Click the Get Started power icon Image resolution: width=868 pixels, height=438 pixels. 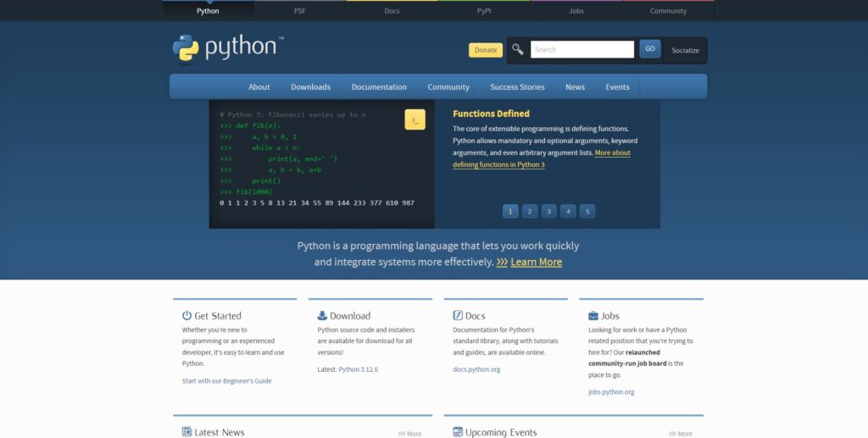pos(186,315)
